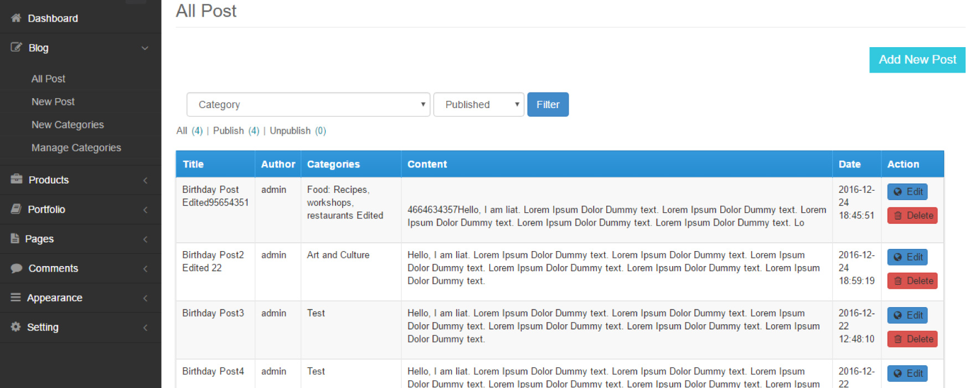Expand the Products submenu arrow

tap(145, 180)
